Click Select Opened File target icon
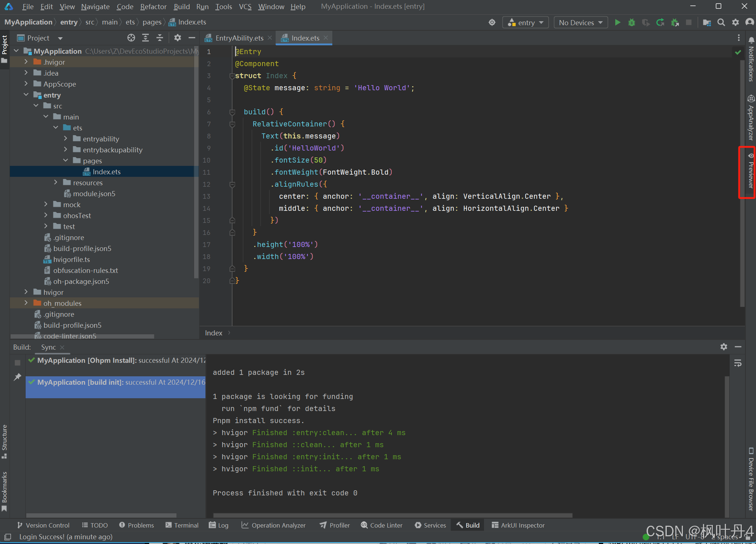 click(131, 38)
